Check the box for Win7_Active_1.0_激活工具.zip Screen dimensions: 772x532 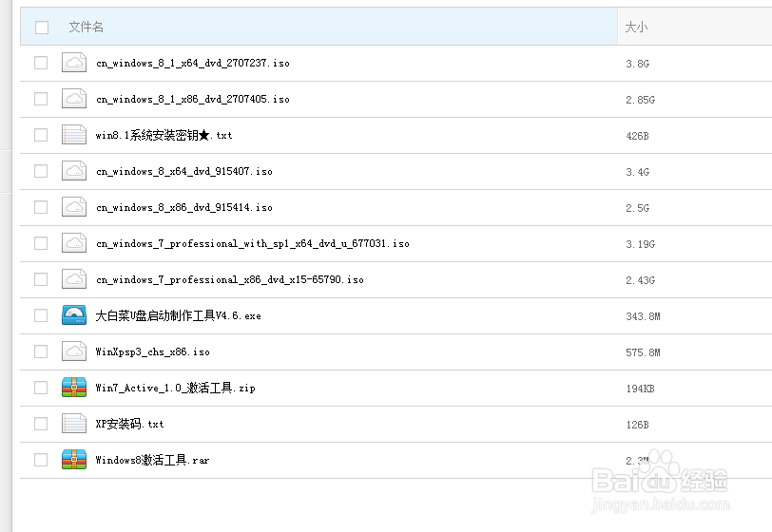coord(41,388)
